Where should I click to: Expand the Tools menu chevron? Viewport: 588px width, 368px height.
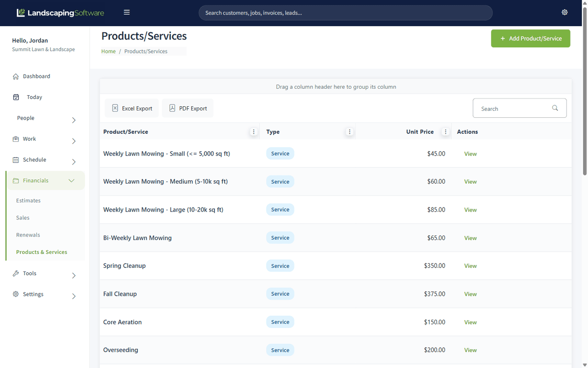click(x=74, y=276)
